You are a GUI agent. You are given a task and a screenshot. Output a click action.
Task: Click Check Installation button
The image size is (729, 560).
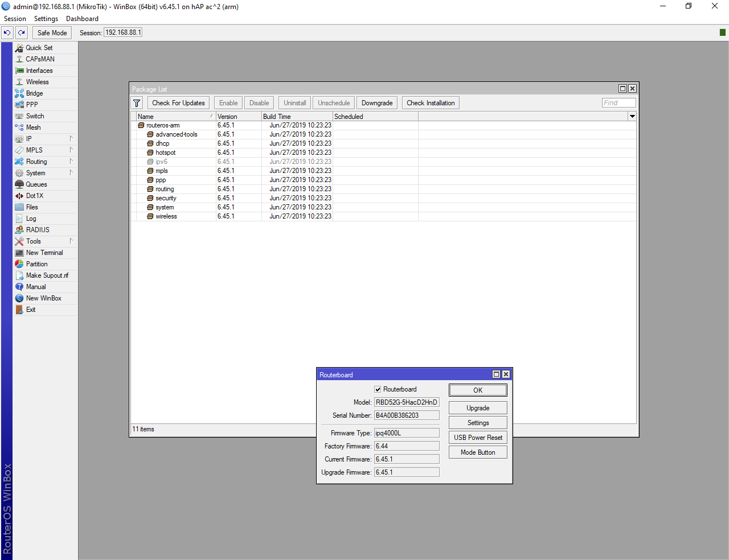431,103
